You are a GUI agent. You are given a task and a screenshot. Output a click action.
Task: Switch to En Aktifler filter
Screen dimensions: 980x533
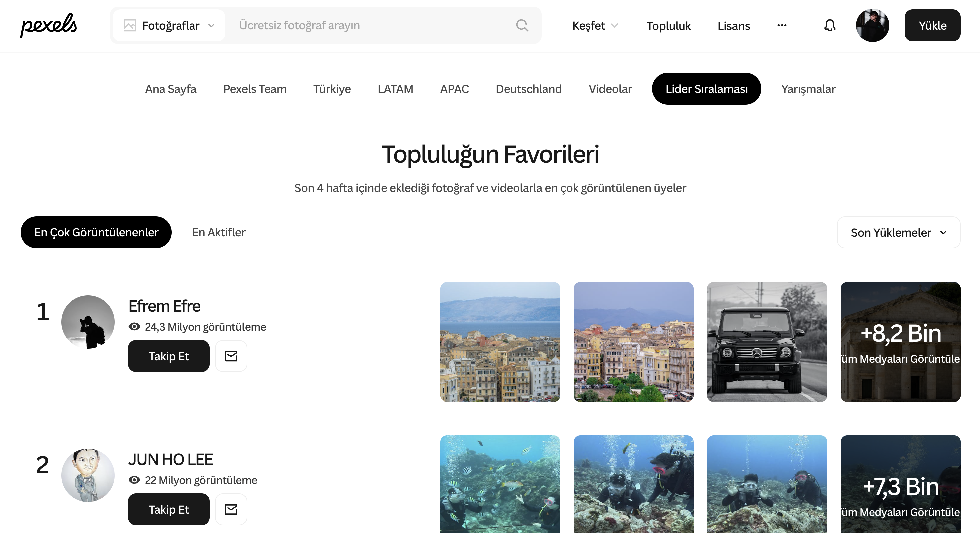tap(219, 232)
